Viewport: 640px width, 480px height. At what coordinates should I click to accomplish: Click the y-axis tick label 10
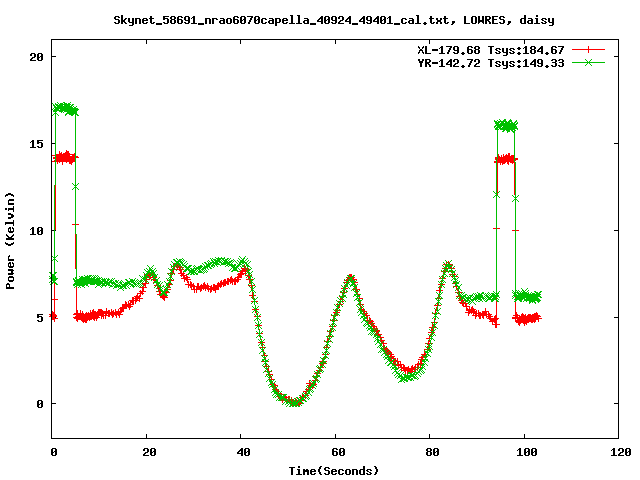(36, 231)
